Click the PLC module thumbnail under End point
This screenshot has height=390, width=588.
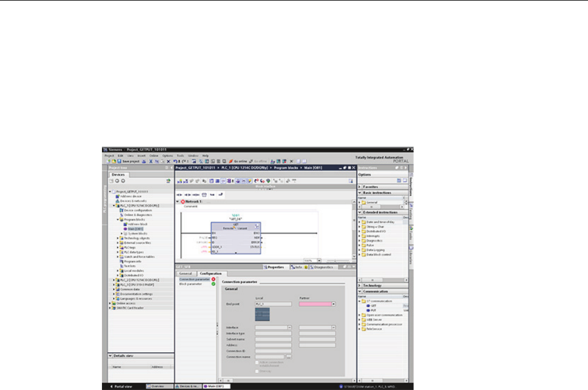(263, 314)
